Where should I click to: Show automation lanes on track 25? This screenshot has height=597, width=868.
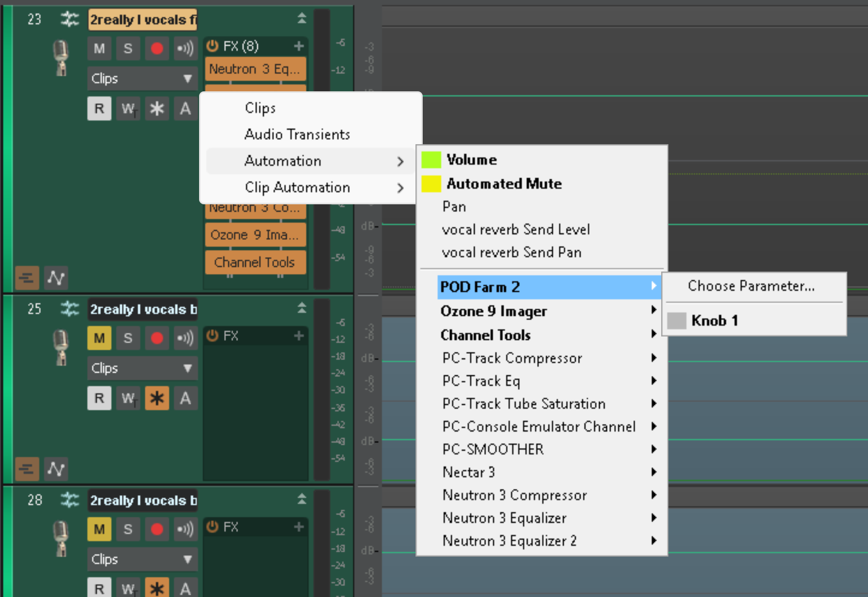click(x=56, y=469)
